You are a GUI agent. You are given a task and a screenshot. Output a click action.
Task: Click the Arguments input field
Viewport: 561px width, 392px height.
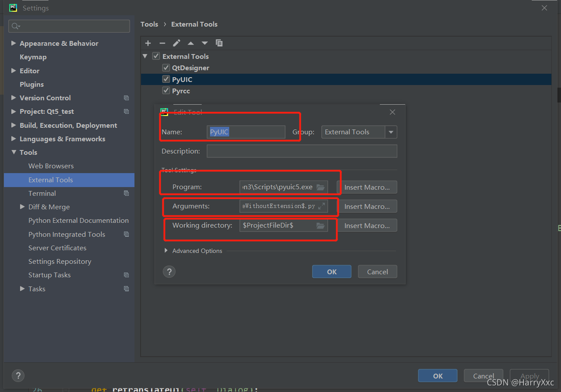point(284,206)
